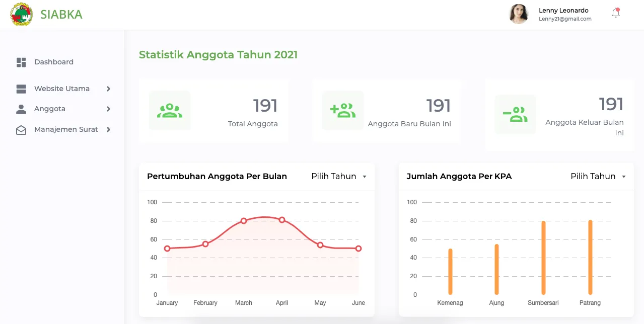The image size is (644, 324).
Task: Click the Patrang bar in the chart
Action: pos(590,257)
